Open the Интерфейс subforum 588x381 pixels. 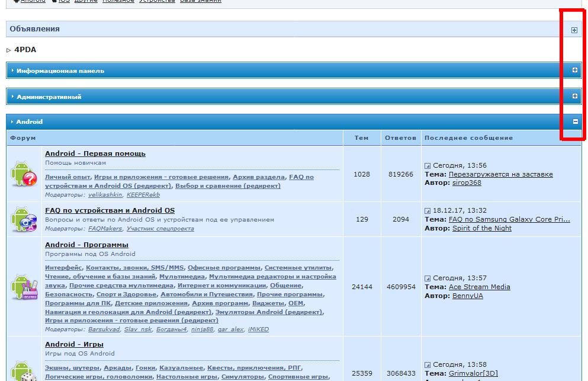pos(63,268)
